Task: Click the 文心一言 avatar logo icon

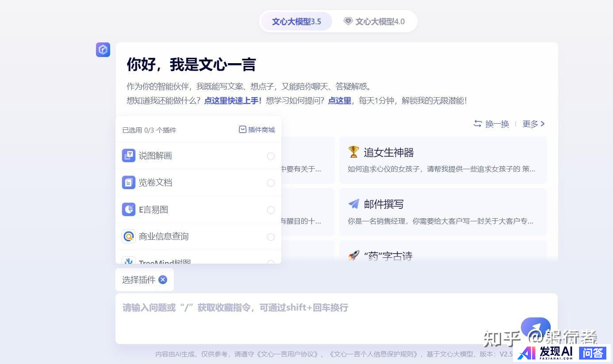Action: pos(103,49)
